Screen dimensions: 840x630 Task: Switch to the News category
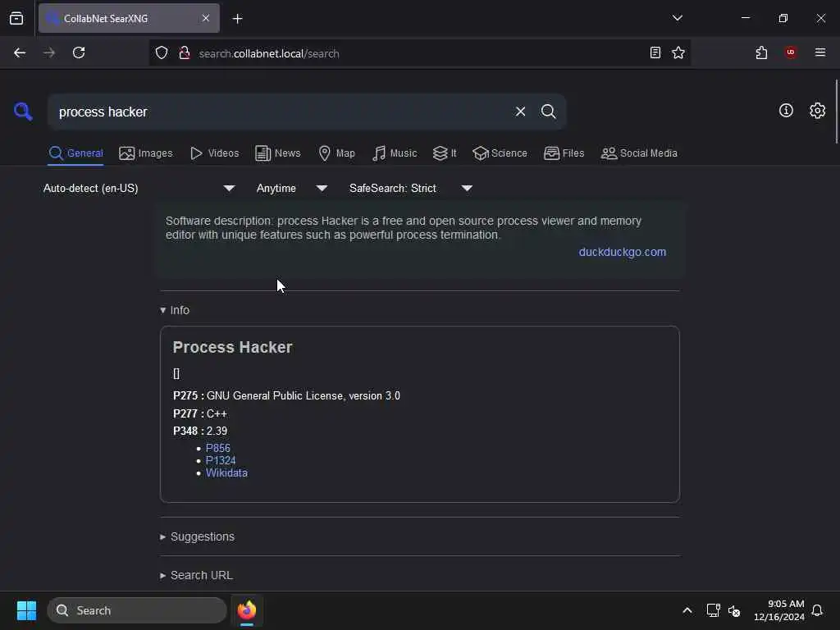277,153
